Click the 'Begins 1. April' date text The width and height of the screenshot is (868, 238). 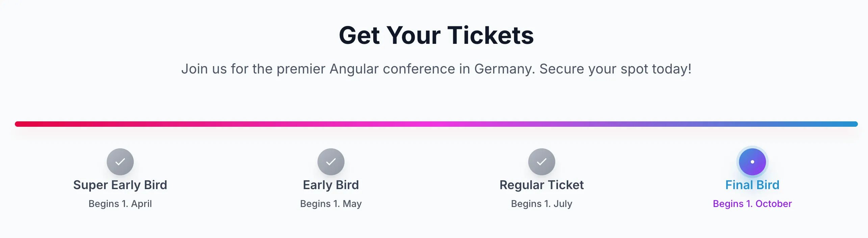[x=120, y=204]
